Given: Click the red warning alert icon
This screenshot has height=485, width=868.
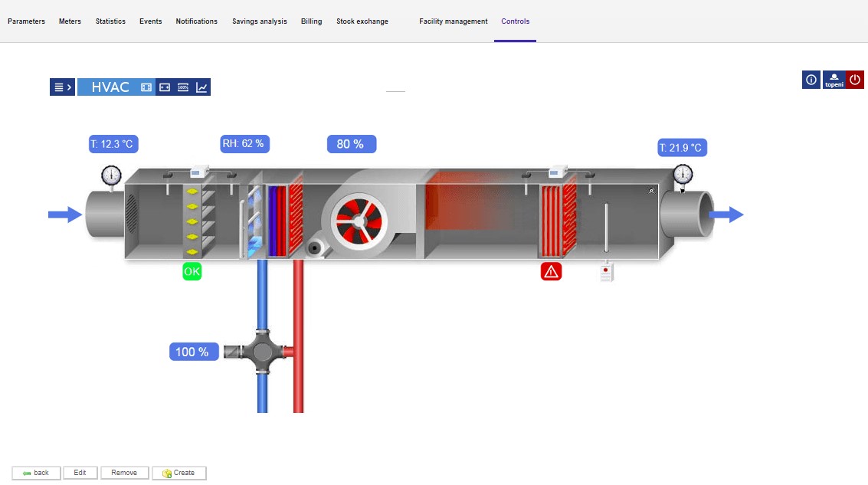Looking at the screenshot, I should 551,271.
